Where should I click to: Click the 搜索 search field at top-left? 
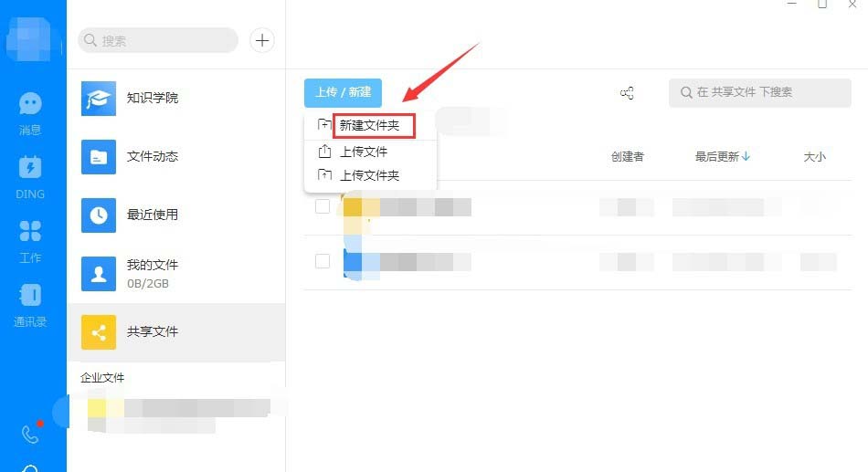[160, 40]
